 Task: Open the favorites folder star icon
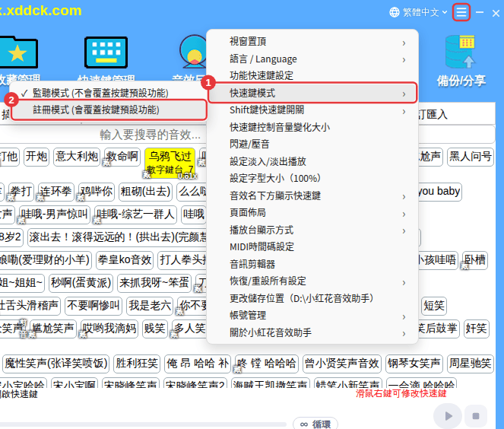(x=17, y=52)
